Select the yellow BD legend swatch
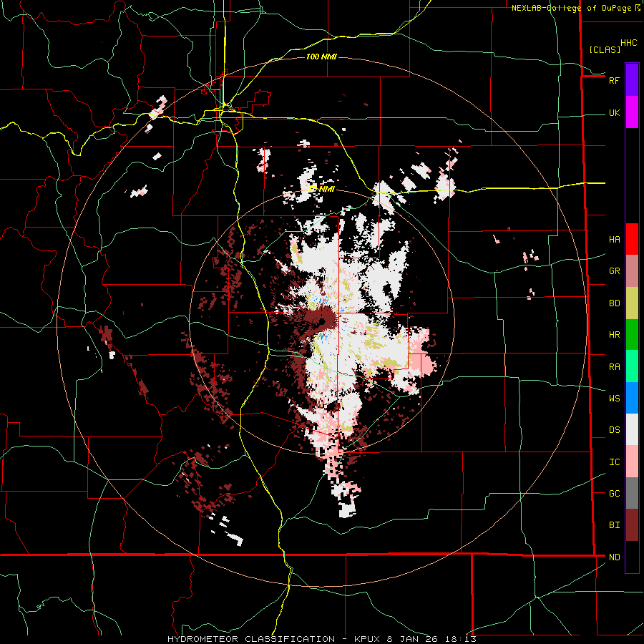The height and width of the screenshot is (644, 644). coord(632,303)
